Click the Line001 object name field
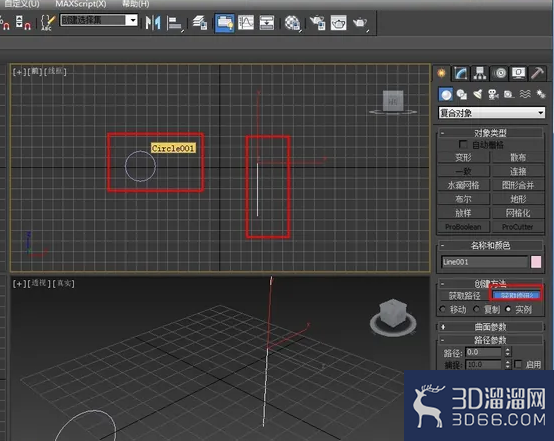The image size is (554, 441). 484,262
